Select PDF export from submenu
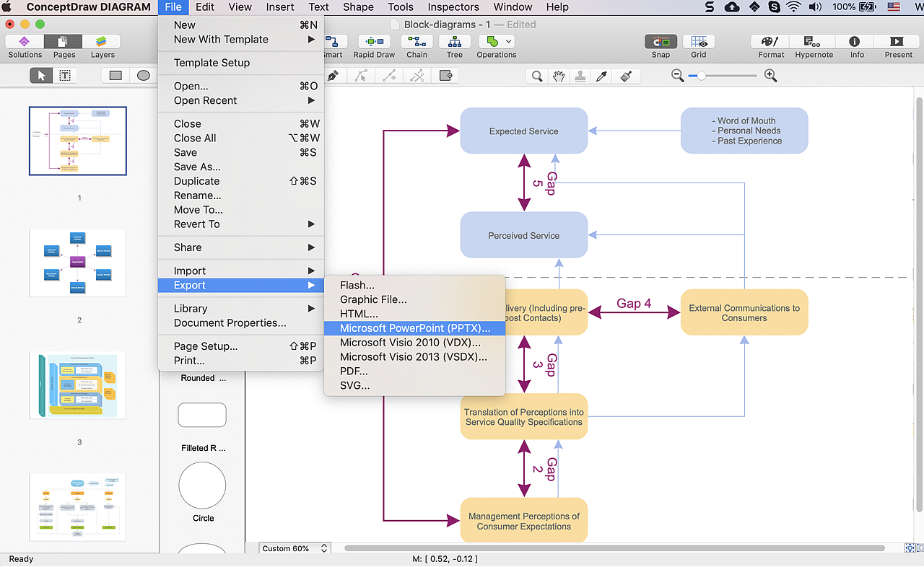The height and width of the screenshot is (567, 924). click(x=354, y=372)
